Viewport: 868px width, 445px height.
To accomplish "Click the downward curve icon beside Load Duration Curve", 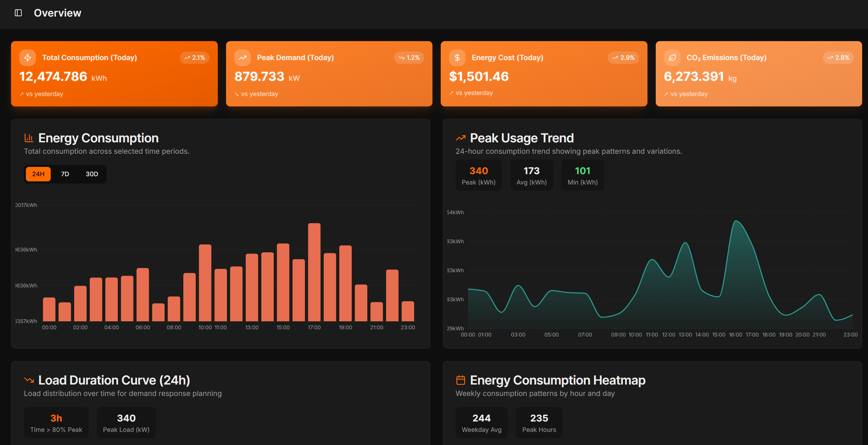I will point(29,379).
